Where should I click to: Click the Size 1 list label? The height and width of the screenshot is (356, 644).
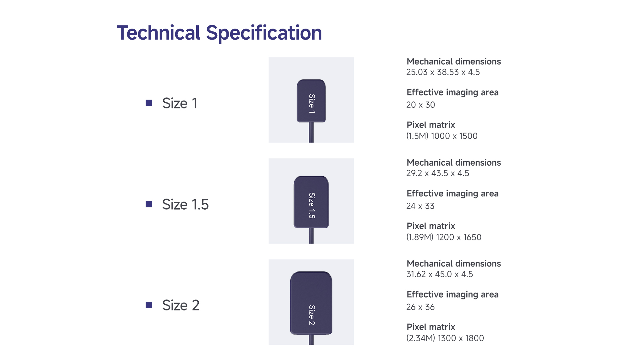coord(180,103)
